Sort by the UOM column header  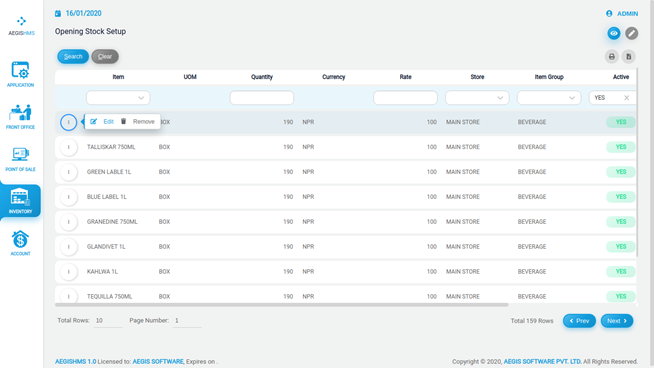click(190, 77)
